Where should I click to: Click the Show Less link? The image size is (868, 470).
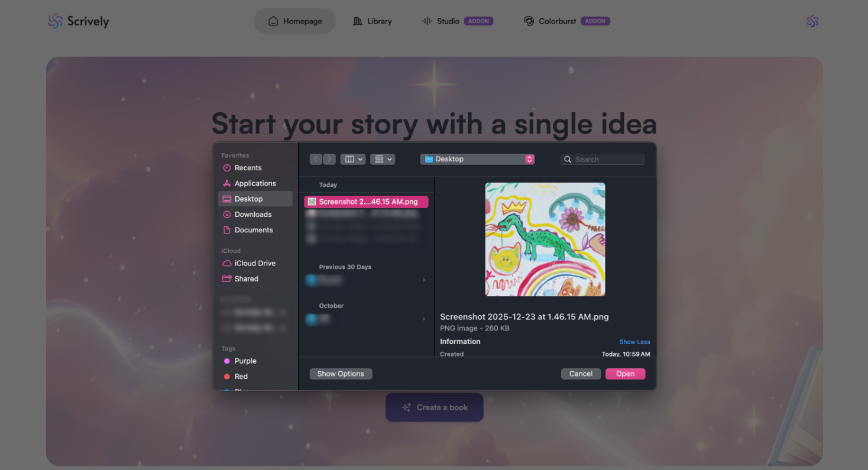[x=634, y=342]
